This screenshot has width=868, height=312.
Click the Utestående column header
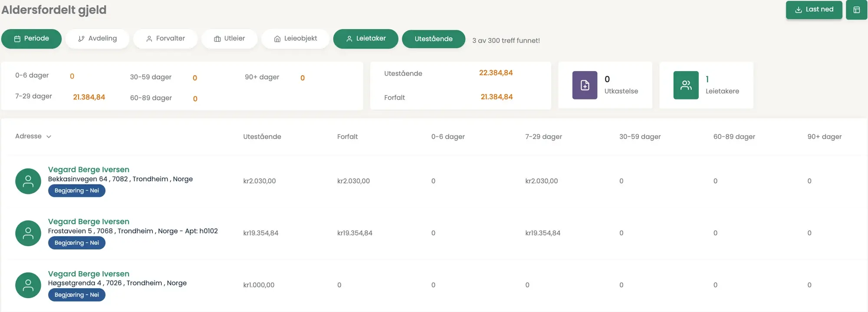click(262, 137)
